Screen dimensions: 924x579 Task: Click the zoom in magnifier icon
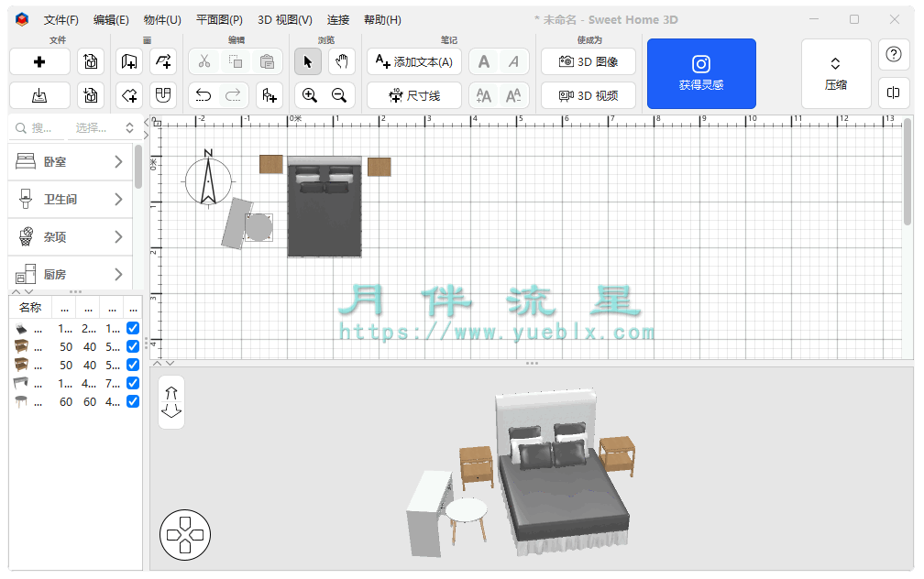click(x=310, y=95)
